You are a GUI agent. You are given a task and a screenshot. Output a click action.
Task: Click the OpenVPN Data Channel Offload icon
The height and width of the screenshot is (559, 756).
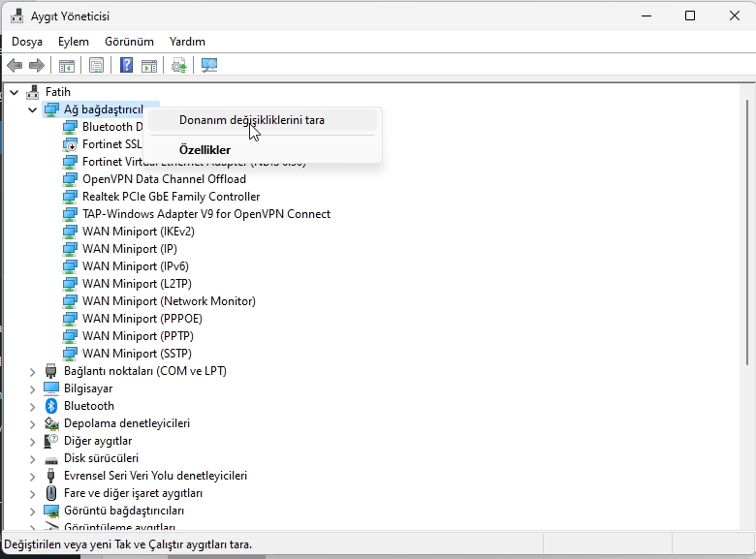pyautogui.click(x=70, y=179)
